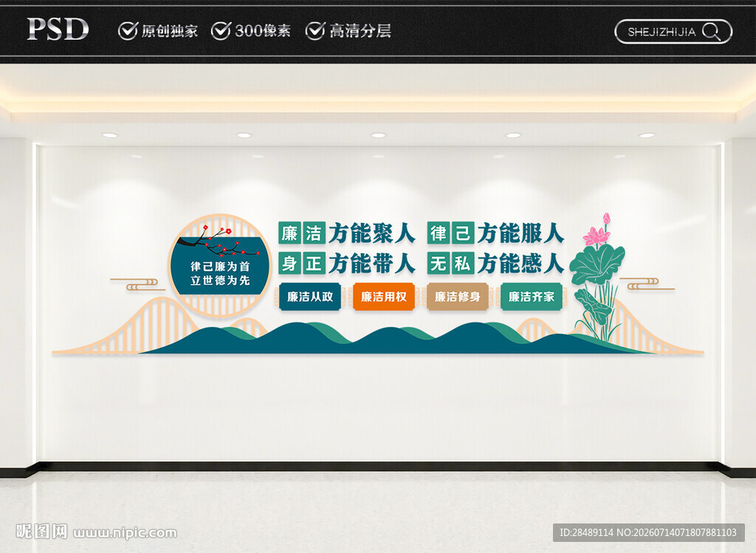This screenshot has width=756, height=553.
Task: Select the 廉洁从政 label
Action: click(x=310, y=297)
